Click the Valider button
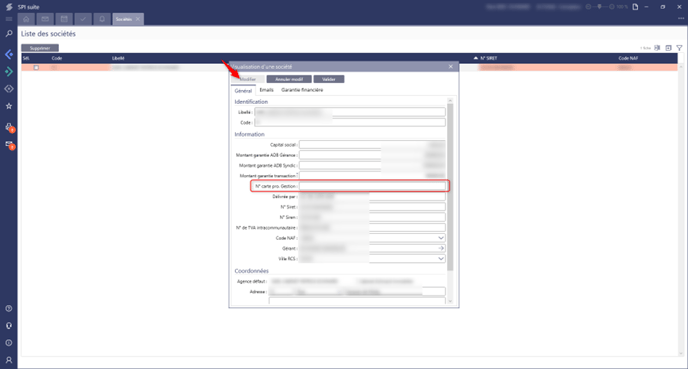Image resolution: width=688 pixels, height=369 pixels. tap(329, 79)
